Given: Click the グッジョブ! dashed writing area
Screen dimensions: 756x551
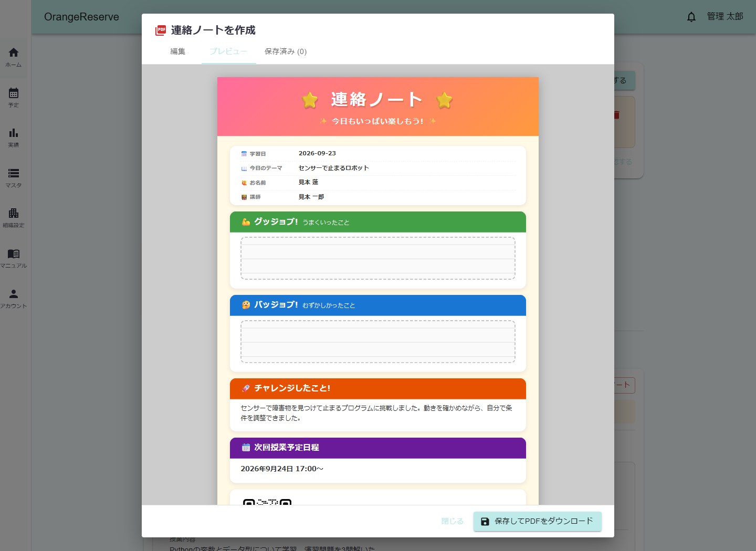Looking at the screenshot, I should [378, 258].
